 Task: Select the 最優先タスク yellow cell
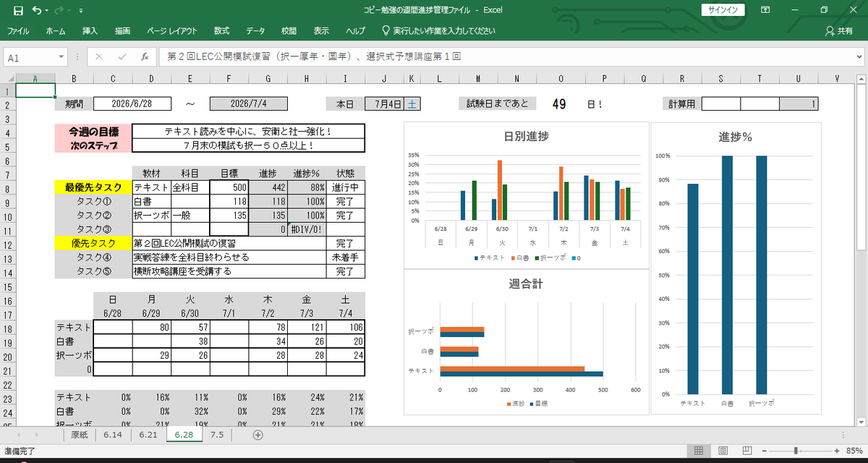tap(93, 187)
